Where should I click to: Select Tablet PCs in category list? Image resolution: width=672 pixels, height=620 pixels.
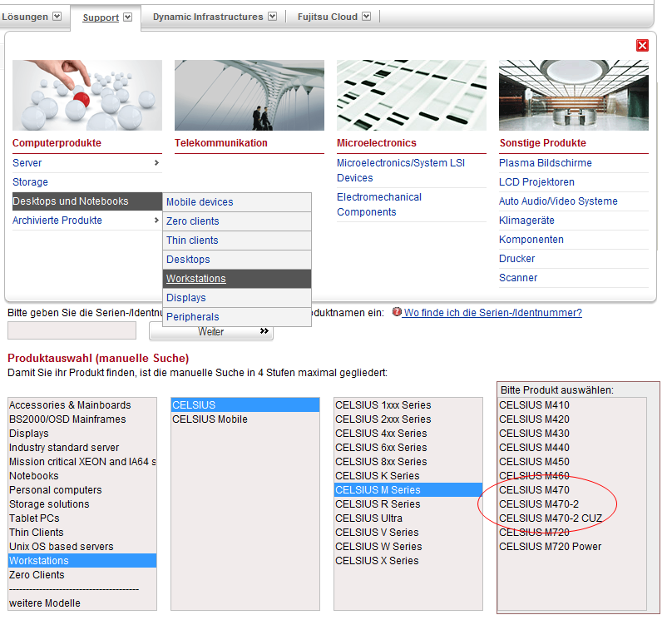tap(82, 518)
